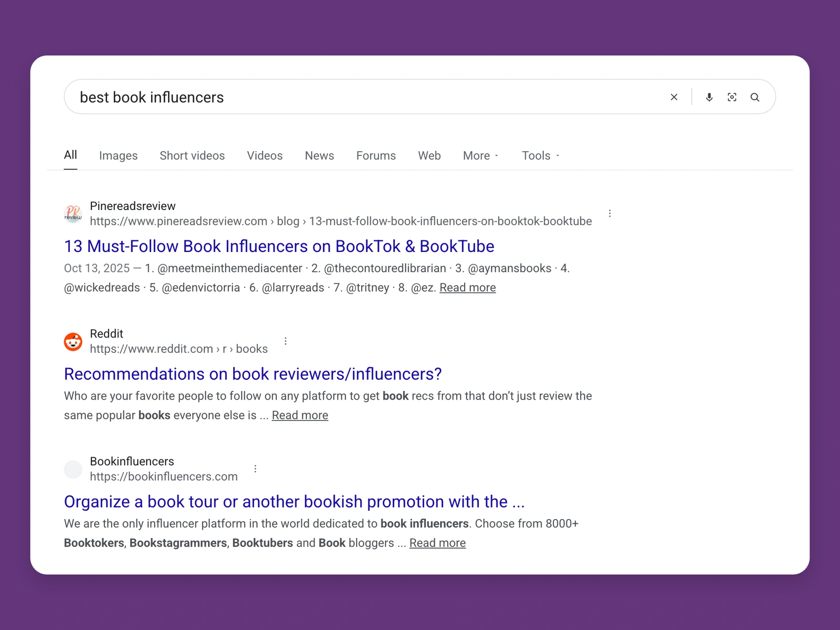This screenshot has width=840, height=630.
Task: Click the reddit.com › r › books URL
Action: pos(178,349)
